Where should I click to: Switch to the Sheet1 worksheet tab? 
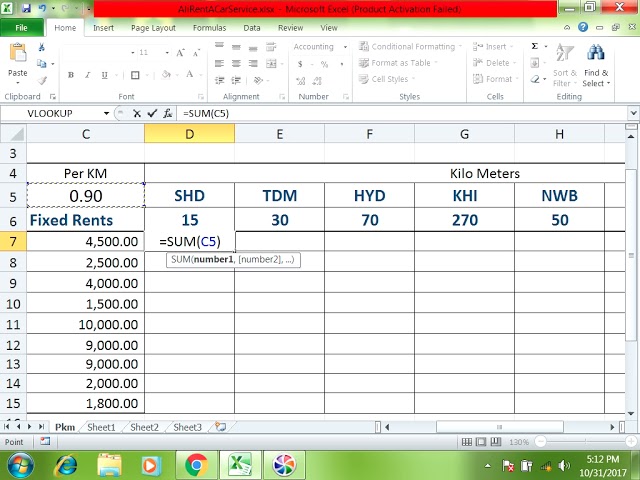click(x=101, y=427)
